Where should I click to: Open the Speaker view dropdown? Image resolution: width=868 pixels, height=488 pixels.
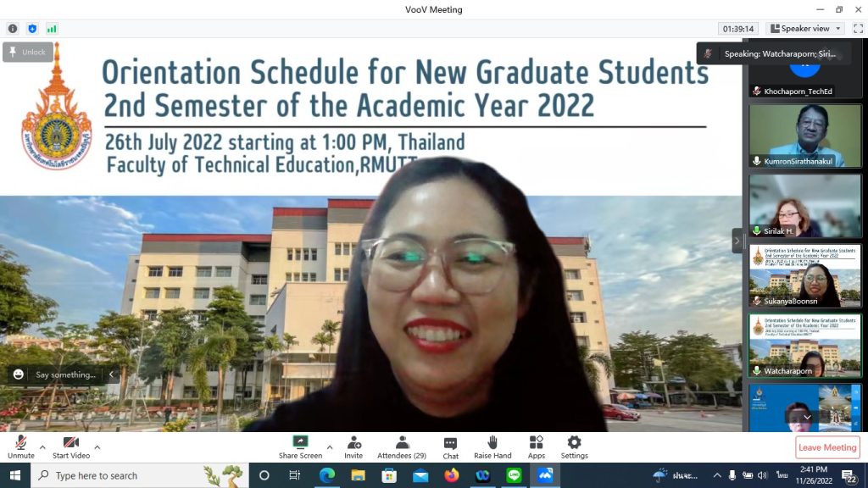805,29
